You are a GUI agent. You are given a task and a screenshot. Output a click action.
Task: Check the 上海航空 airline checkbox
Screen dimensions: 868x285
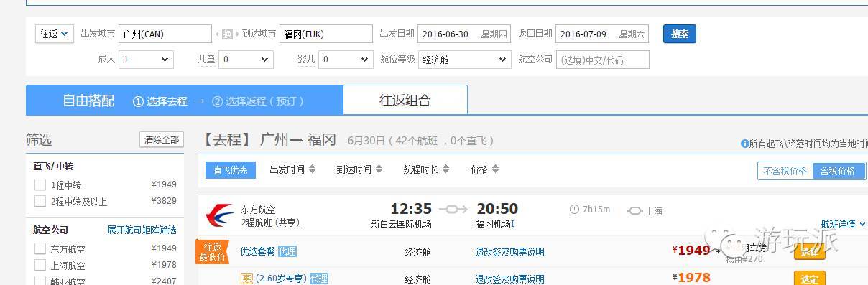coord(40,265)
